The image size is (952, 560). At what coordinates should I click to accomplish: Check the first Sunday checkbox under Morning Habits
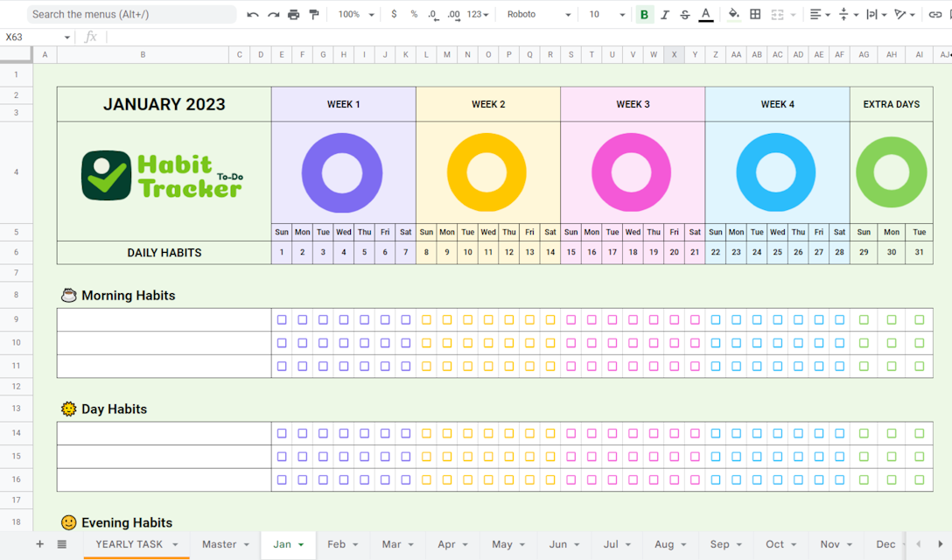click(x=282, y=319)
